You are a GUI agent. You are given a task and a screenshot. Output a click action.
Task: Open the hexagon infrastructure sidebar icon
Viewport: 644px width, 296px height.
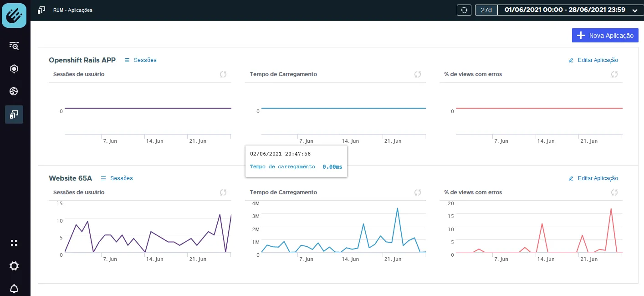click(x=14, y=69)
